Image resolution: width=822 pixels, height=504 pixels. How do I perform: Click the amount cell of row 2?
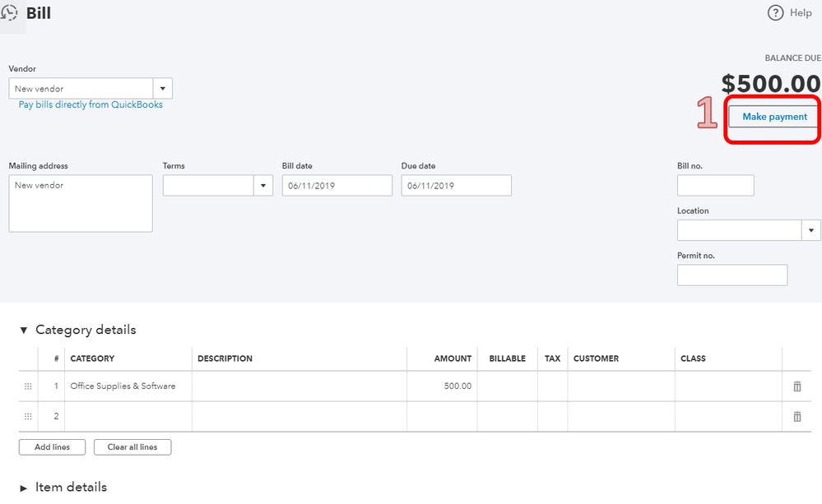click(x=442, y=417)
